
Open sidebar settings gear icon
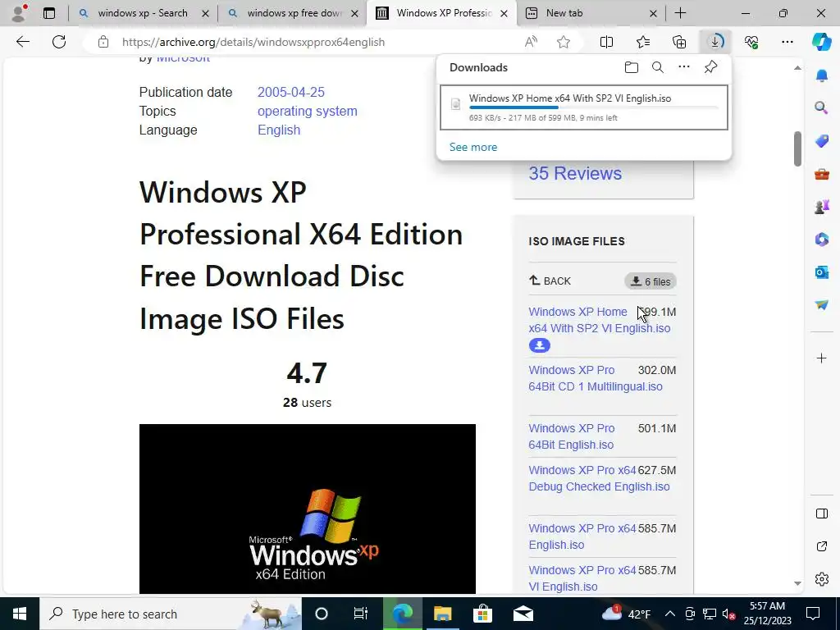point(822,579)
